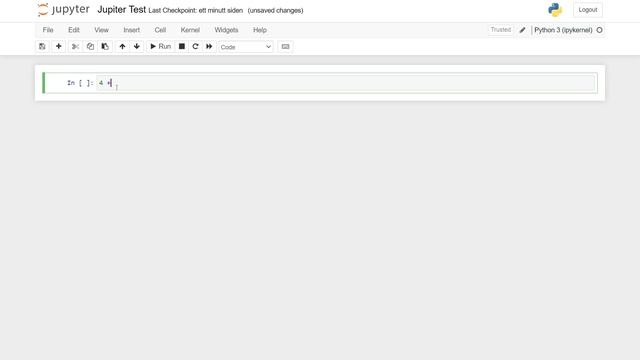This screenshot has height=360, width=640.
Task: Click the Last Checkpoint status text
Action: click(x=196, y=11)
